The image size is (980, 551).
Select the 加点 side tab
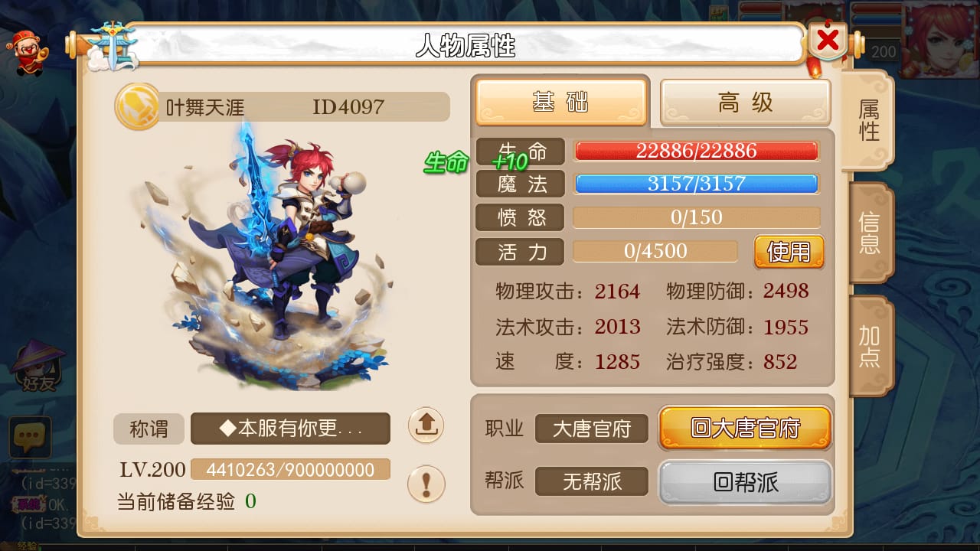pyautogui.click(x=870, y=347)
